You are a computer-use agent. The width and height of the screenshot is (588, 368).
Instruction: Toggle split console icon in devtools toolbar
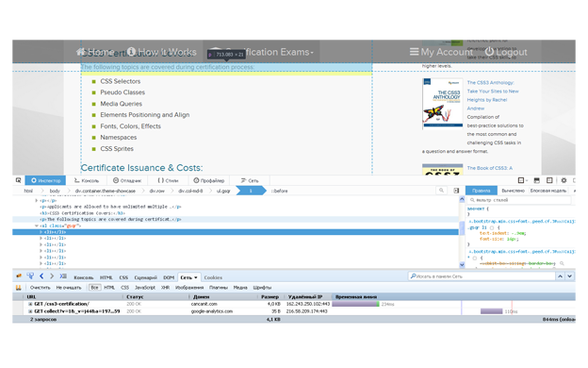[x=536, y=180]
